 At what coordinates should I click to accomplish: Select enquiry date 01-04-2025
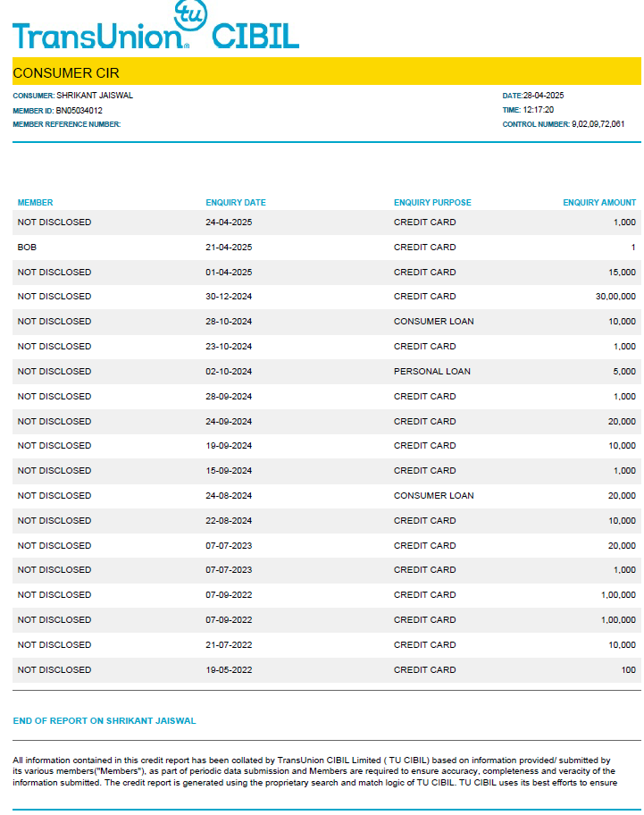pos(229,273)
